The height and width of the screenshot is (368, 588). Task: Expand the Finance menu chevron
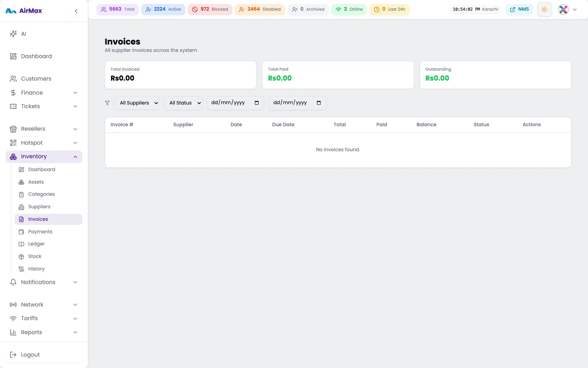pyautogui.click(x=75, y=93)
